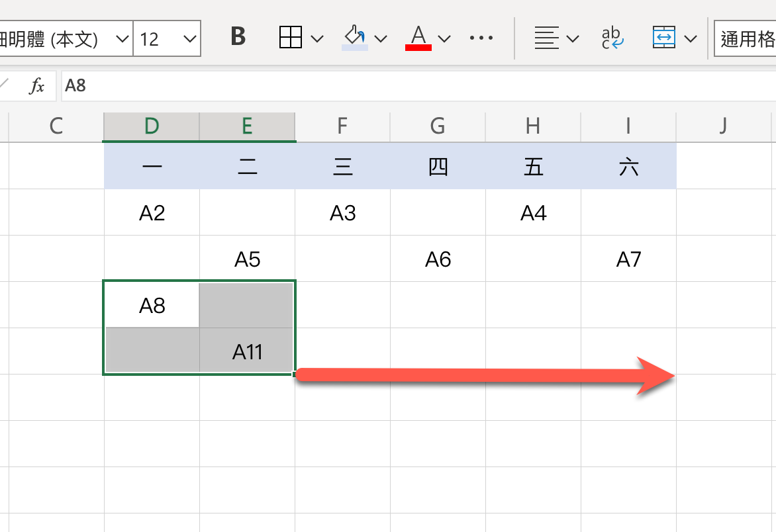The height and width of the screenshot is (532, 776).
Task: Apply red font color
Action: 418,37
